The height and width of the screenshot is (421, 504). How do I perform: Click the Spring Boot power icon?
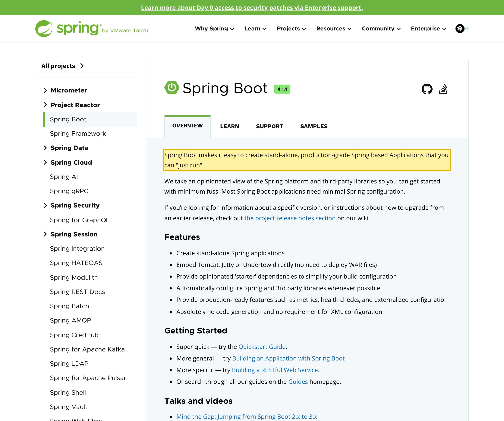tap(172, 88)
